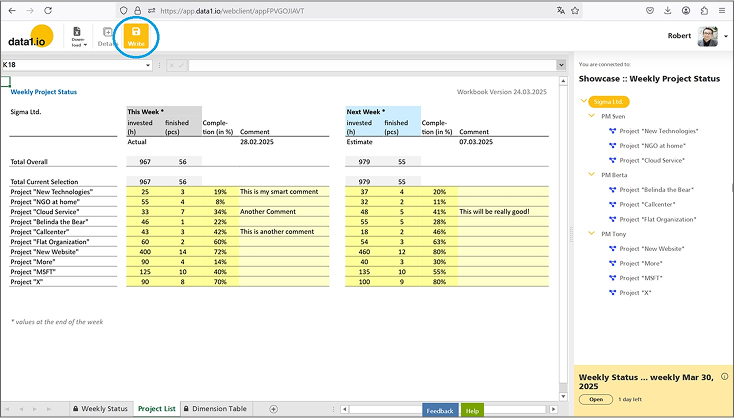Select Project "X" in the tree

pos(635,293)
